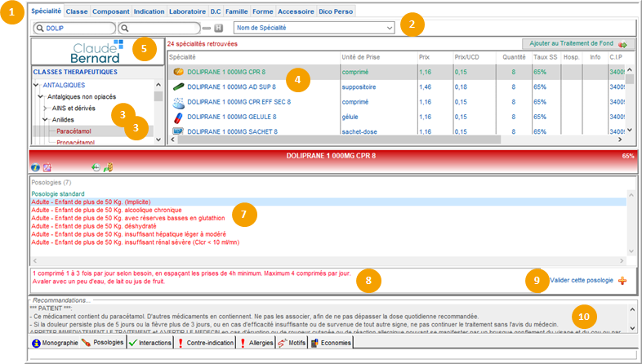Expand the AINS et dérivés tree node
The width and height of the screenshot is (642, 364).
(45, 108)
